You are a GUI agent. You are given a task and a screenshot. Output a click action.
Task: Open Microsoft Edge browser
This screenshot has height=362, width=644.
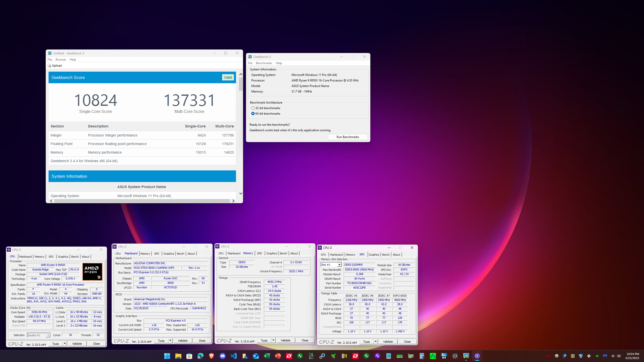[x=200, y=356]
